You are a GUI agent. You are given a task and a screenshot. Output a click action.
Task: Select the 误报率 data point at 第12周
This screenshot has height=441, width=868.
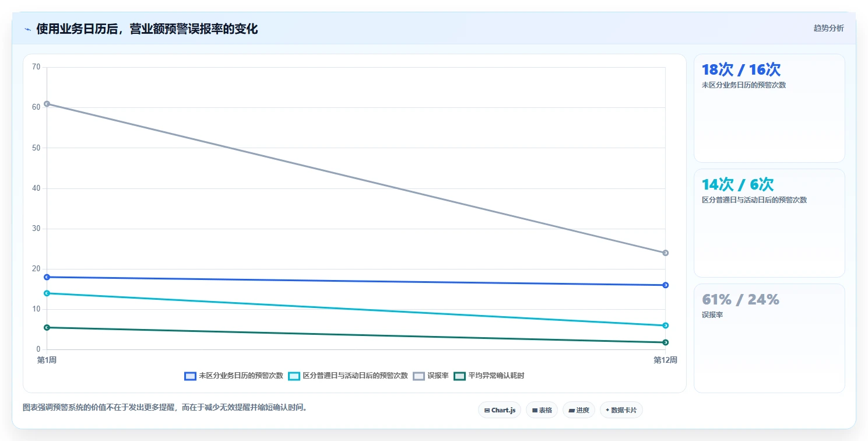(x=665, y=253)
